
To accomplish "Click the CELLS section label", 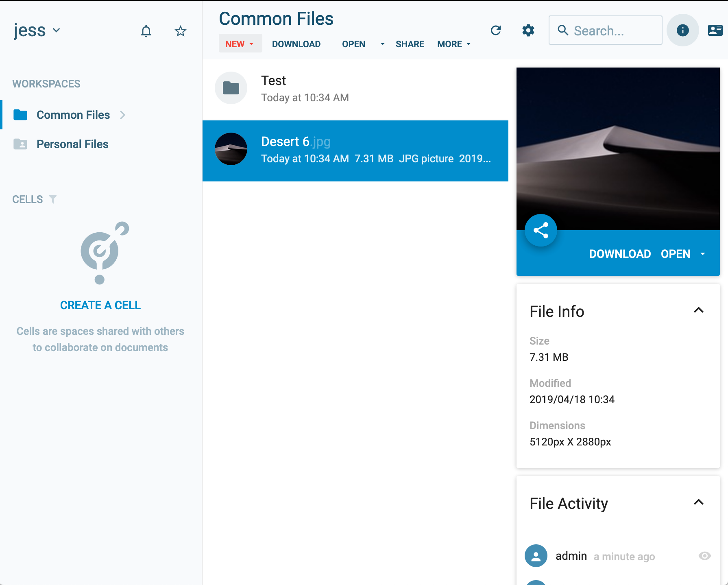I will coord(28,199).
